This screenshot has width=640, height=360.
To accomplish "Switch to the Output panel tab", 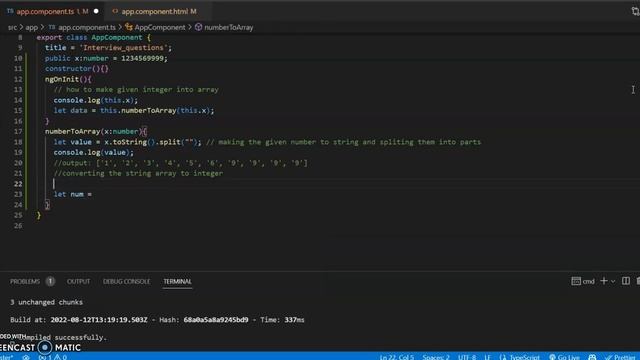I will tap(78, 281).
